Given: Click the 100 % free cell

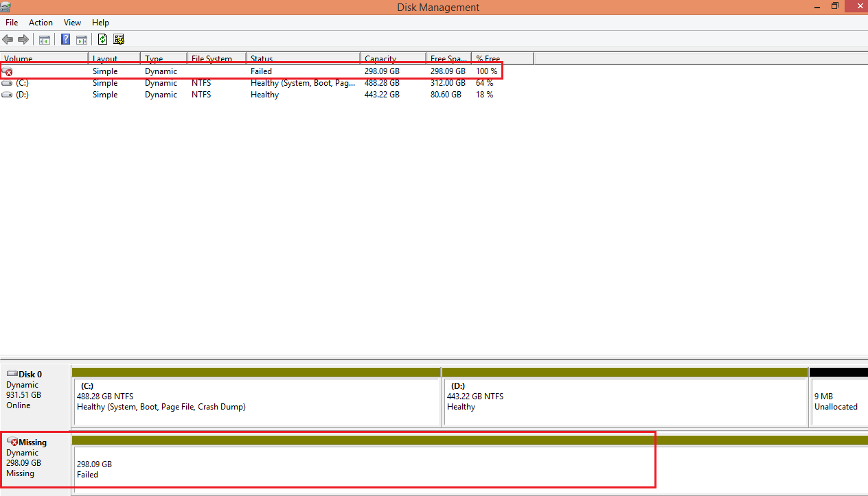Looking at the screenshot, I should tap(486, 71).
